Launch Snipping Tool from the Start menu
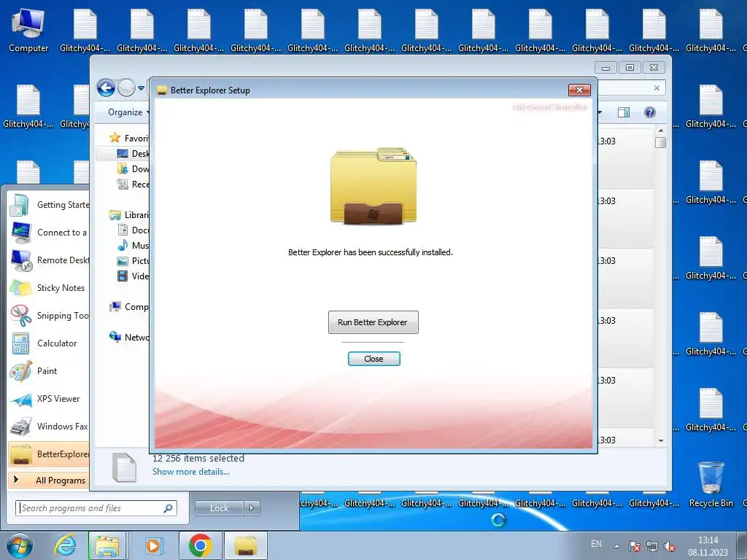Viewport: 747px width, 560px height. click(49, 315)
